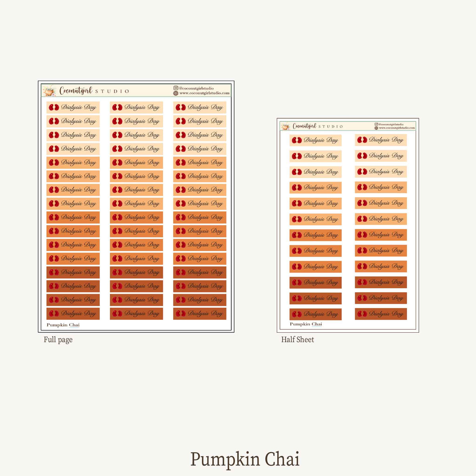The image size is (476, 476).
Task: Click the globe icon on the Full page sheet
Action: [176, 93]
